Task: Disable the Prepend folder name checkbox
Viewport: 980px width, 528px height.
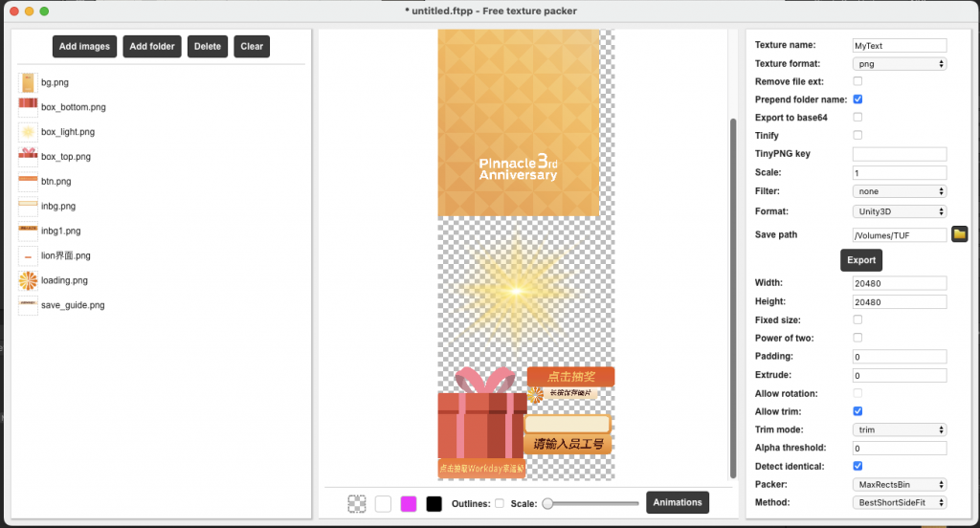Action: (857, 99)
